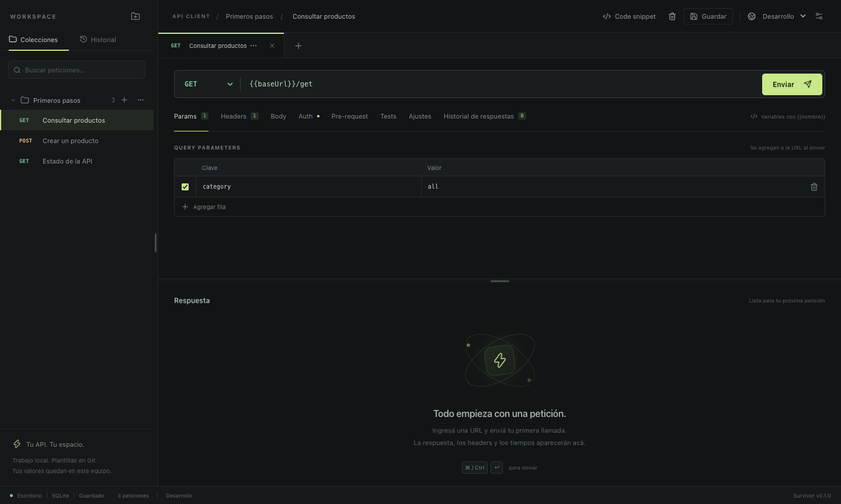
Task: Open the GET method dropdown
Action: coord(208,84)
